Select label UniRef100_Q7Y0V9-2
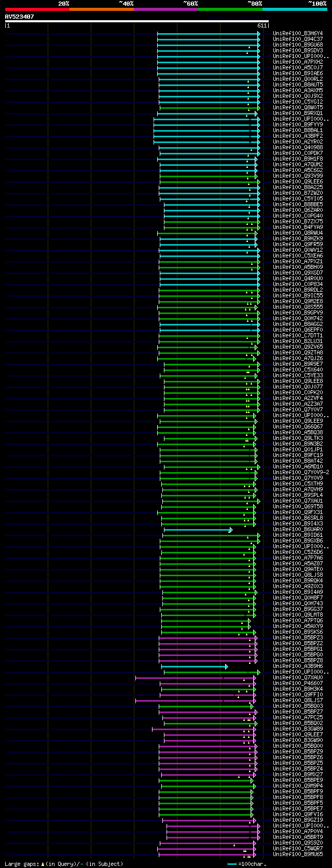Screen dimensions: 332x868 301,473
